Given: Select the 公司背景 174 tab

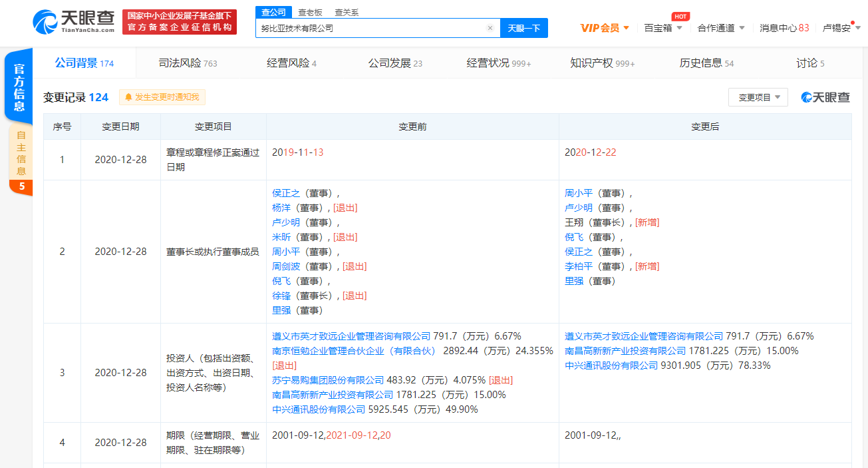Looking at the screenshot, I should click(x=84, y=63).
